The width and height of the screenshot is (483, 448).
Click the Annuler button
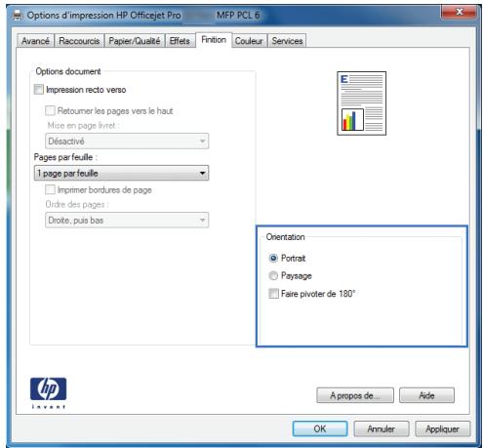coord(382,428)
